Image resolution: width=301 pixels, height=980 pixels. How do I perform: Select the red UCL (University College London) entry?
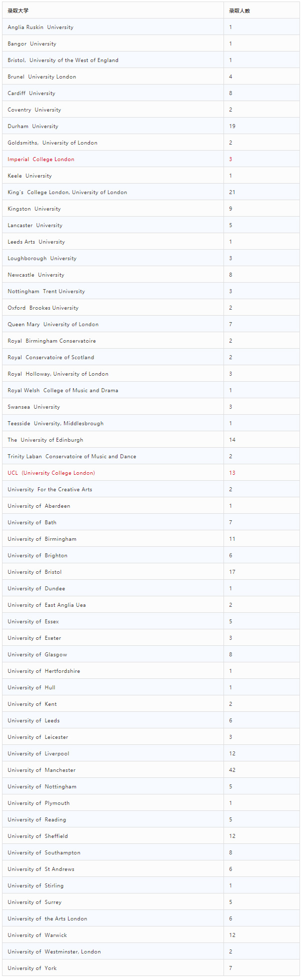[x=51, y=473]
